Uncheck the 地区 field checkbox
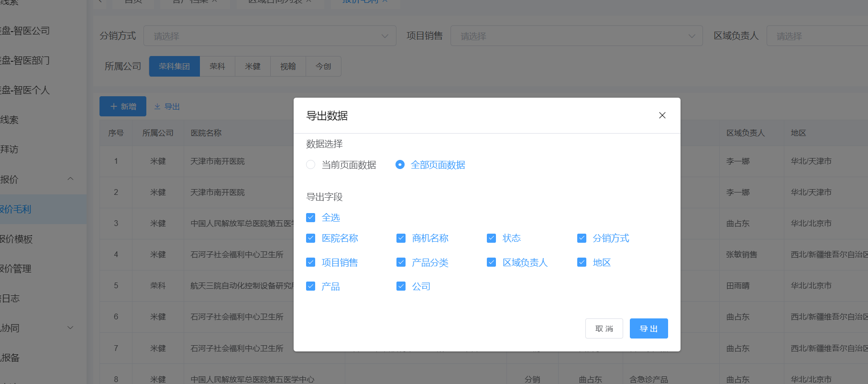The width and height of the screenshot is (868, 384). (x=582, y=262)
